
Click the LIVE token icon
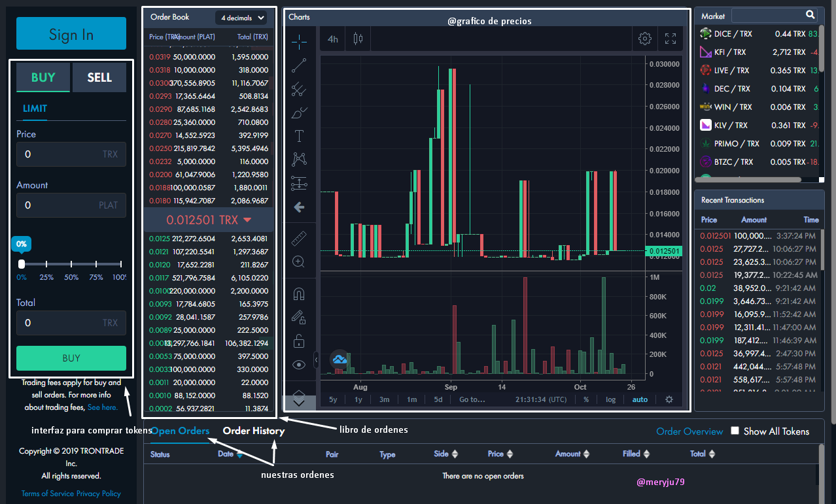(706, 70)
